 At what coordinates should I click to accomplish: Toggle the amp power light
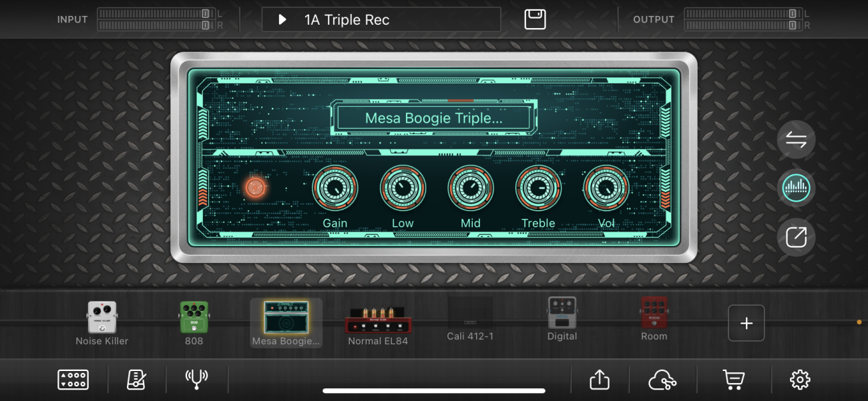(x=256, y=187)
